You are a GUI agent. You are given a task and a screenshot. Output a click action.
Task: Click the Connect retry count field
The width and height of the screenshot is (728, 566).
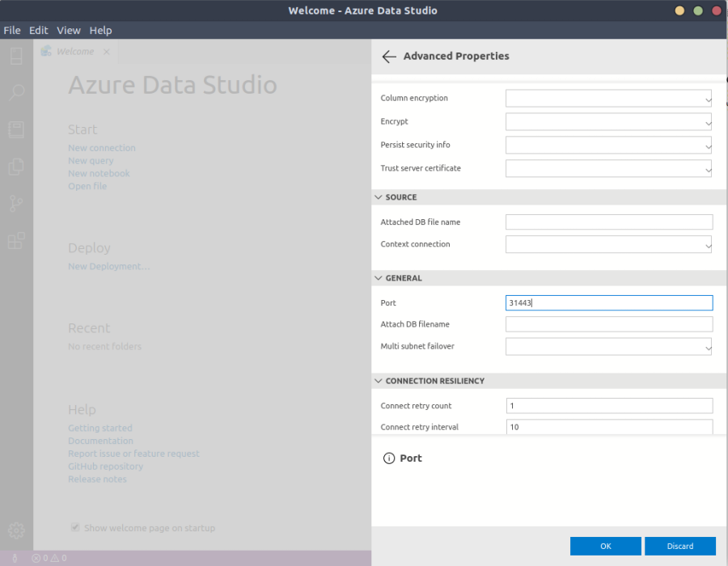610,405
